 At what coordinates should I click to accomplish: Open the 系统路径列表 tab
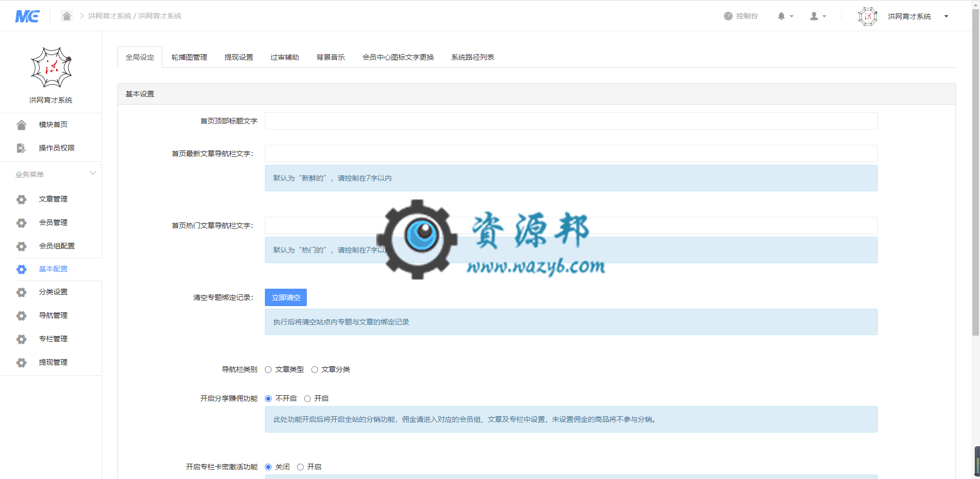pyautogui.click(x=473, y=57)
